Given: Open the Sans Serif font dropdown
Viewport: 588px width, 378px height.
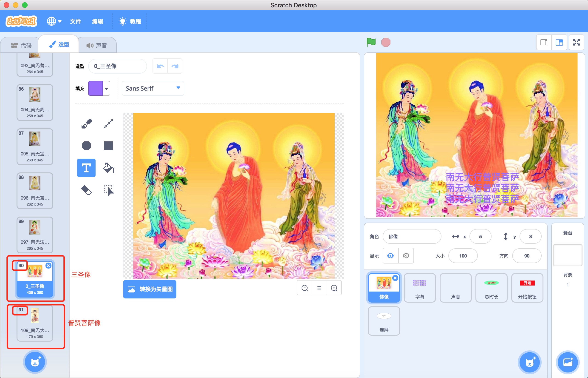Looking at the screenshot, I should pos(153,88).
